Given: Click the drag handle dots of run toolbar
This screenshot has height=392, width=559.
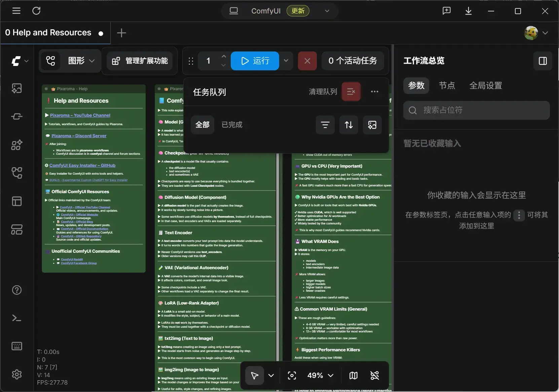Looking at the screenshot, I should click(191, 61).
